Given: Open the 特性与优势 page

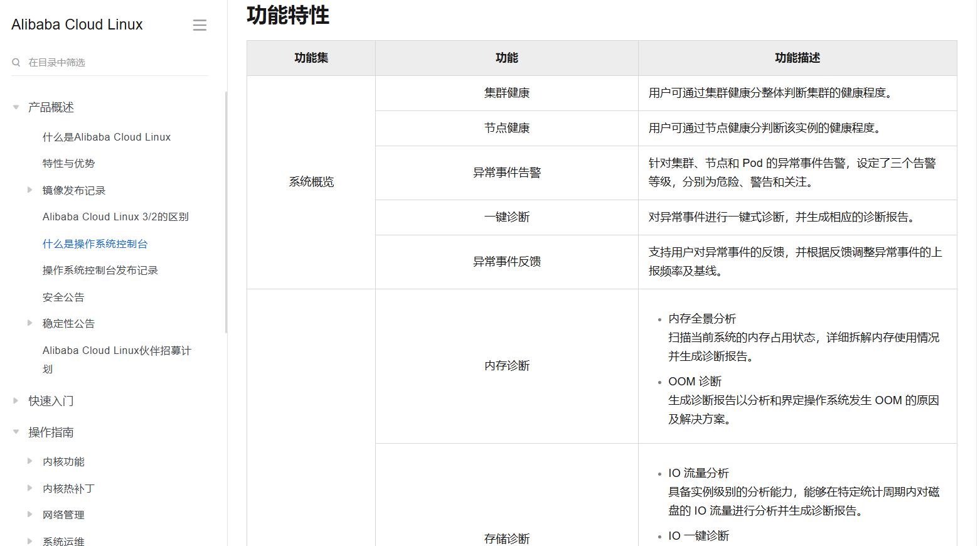Looking at the screenshot, I should point(68,163).
